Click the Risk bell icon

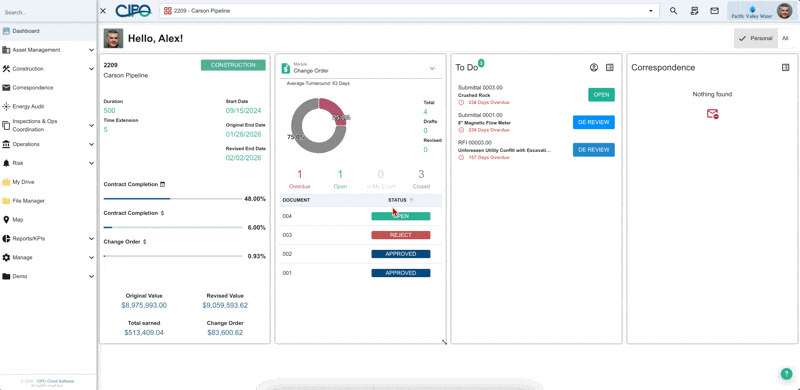click(x=6, y=163)
